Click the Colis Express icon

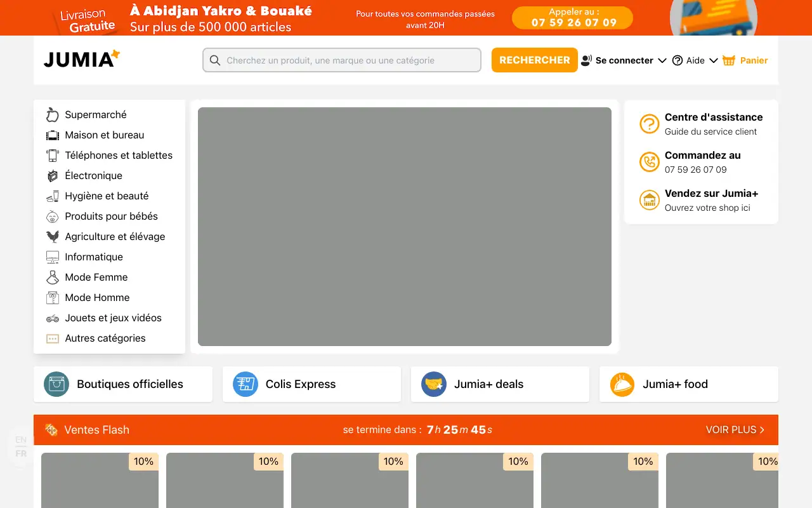245,384
